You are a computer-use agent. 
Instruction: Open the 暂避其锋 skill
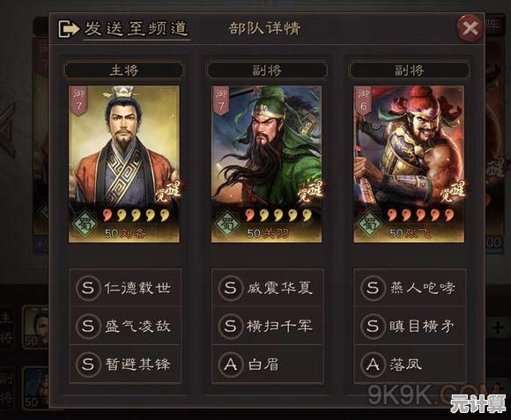click(125, 364)
